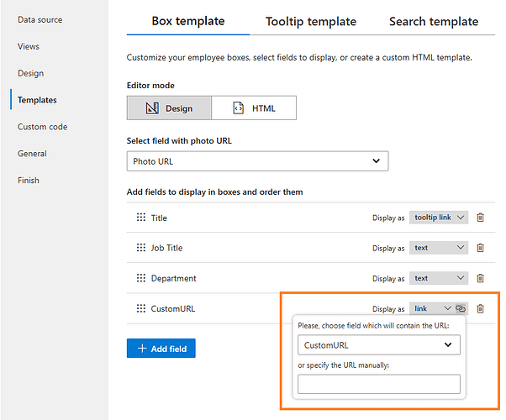Open Title's 'tooltip link' display dropdown
Screen dimensions: 506x420
[x=438, y=218]
